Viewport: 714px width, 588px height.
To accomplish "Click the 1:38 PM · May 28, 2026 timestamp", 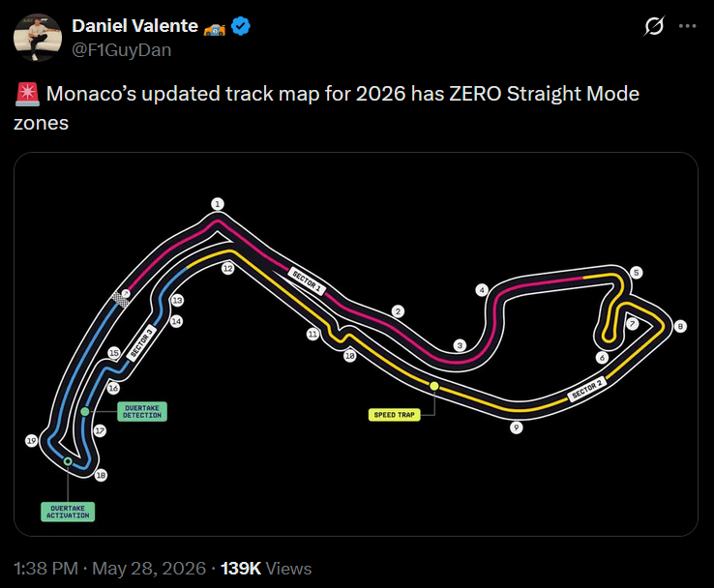I will pos(109,569).
